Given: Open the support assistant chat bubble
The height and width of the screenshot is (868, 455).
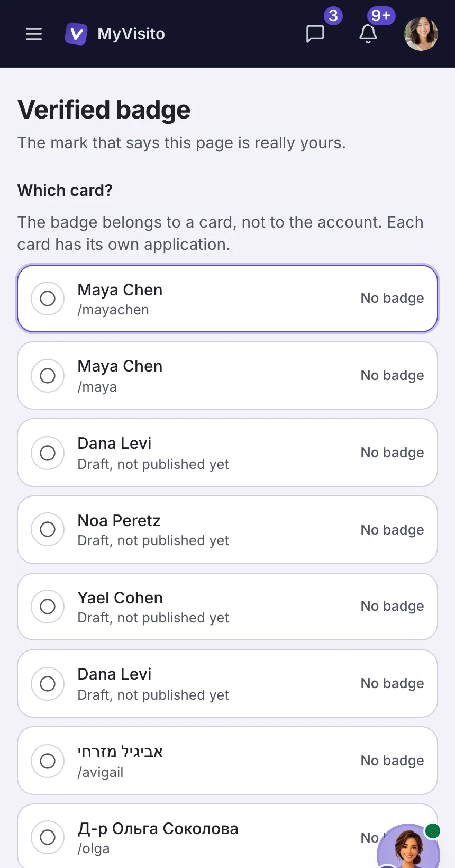Looking at the screenshot, I should (x=408, y=846).
